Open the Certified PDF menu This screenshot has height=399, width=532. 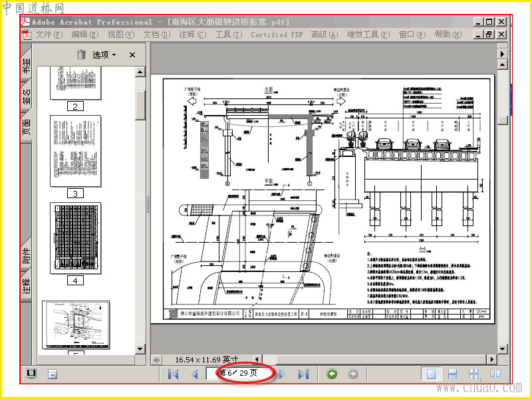tap(277, 35)
